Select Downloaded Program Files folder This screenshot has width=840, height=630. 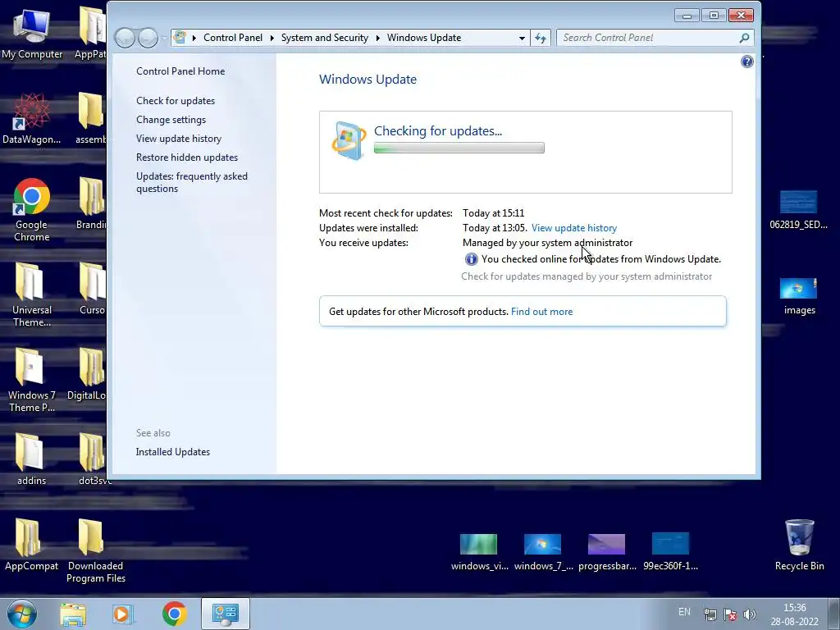pos(95,550)
